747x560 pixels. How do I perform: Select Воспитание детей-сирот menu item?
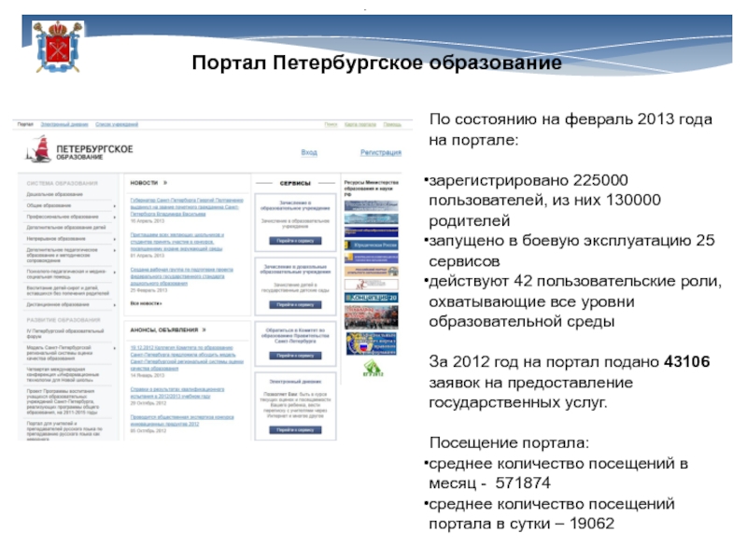pyautogui.click(x=68, y=290)
